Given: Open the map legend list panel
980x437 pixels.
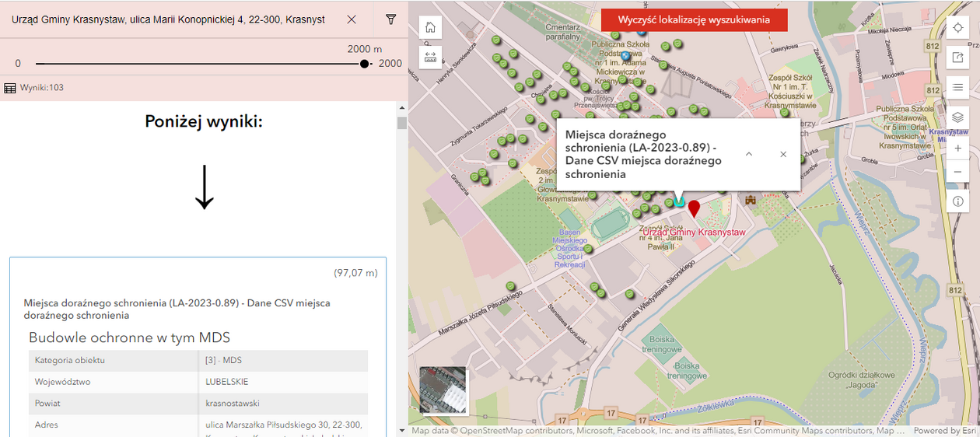Looking at the screenshot, I should tap(957, 87).
